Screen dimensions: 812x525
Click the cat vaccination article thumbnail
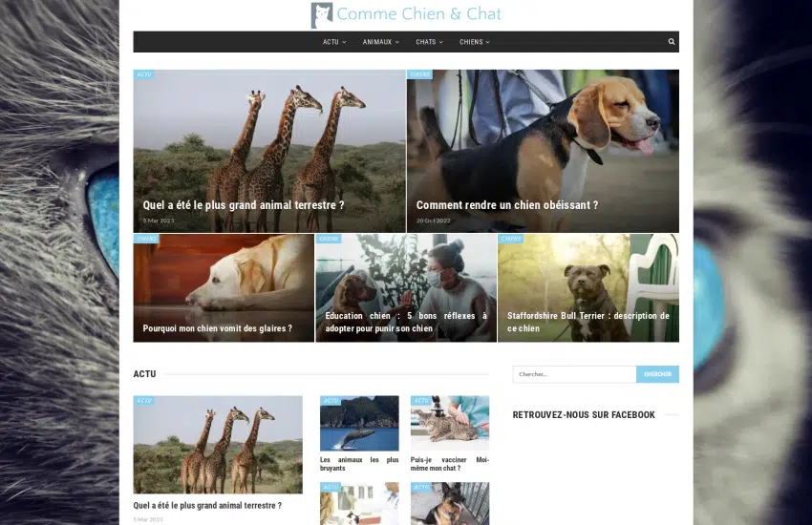pyautogui.click(x=449, y=424)
